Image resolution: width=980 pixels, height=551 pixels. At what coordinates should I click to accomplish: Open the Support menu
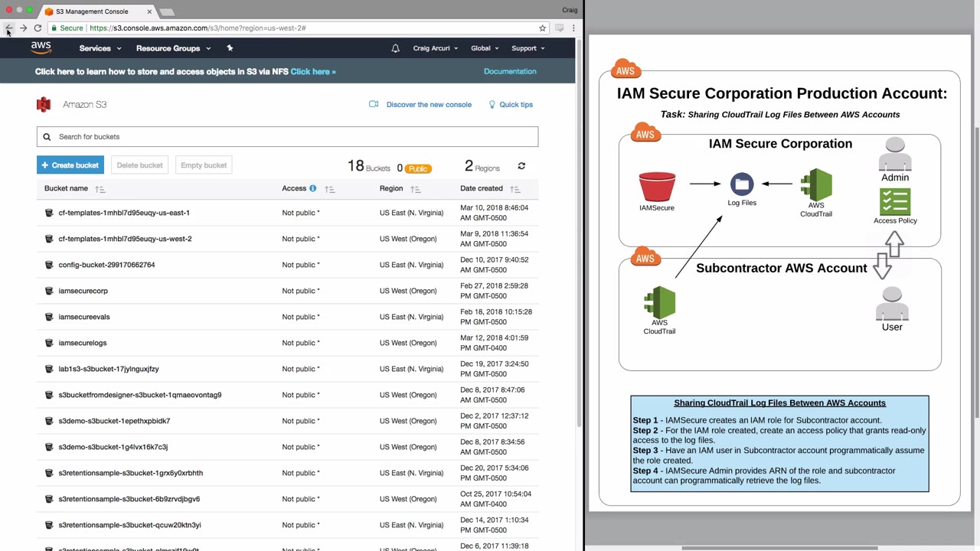click(528, 48)
